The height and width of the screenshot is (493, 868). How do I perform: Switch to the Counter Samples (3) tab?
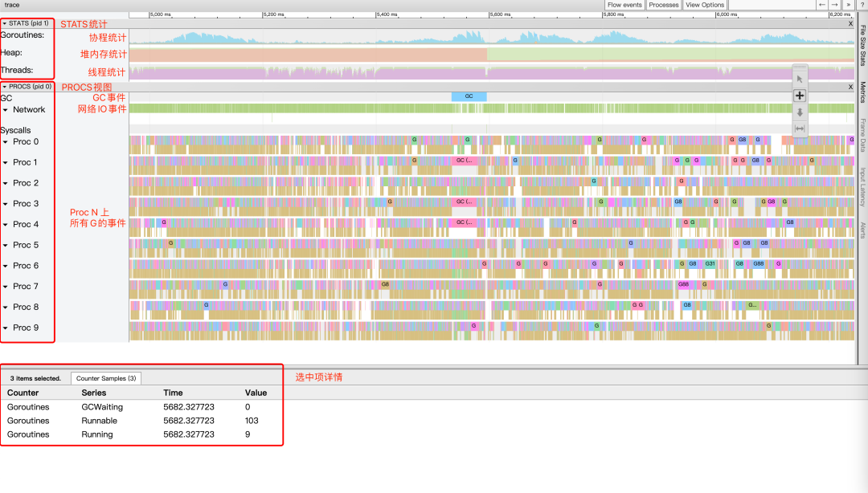point(106,378)
